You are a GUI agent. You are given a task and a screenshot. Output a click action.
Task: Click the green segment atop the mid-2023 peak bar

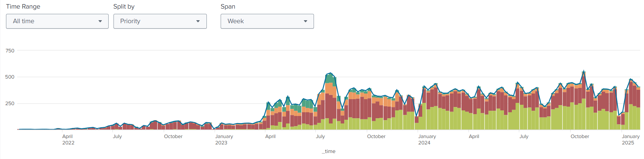point(330,79)
